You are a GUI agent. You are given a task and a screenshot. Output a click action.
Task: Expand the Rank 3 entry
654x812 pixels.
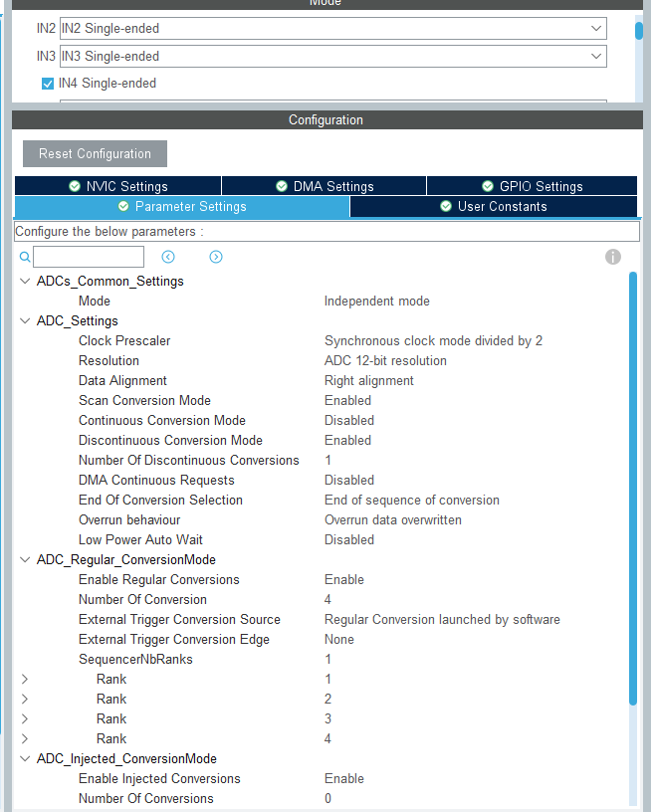24,718
